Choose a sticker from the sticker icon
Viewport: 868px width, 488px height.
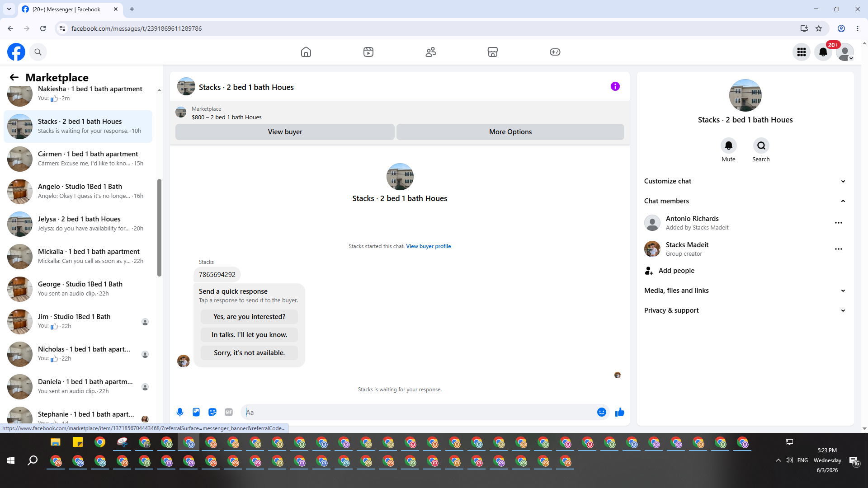point(212,412)
